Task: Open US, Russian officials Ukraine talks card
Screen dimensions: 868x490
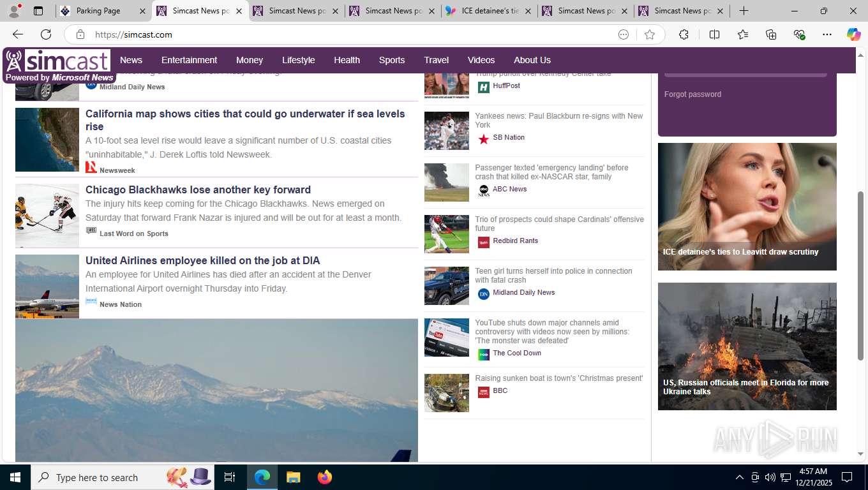Action: click(747, 346)
